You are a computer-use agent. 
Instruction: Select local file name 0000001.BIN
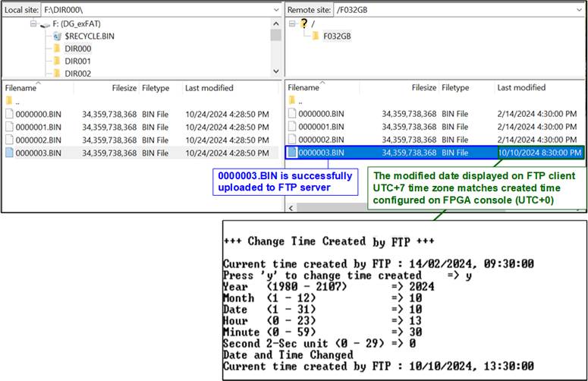tap(38, 128)
